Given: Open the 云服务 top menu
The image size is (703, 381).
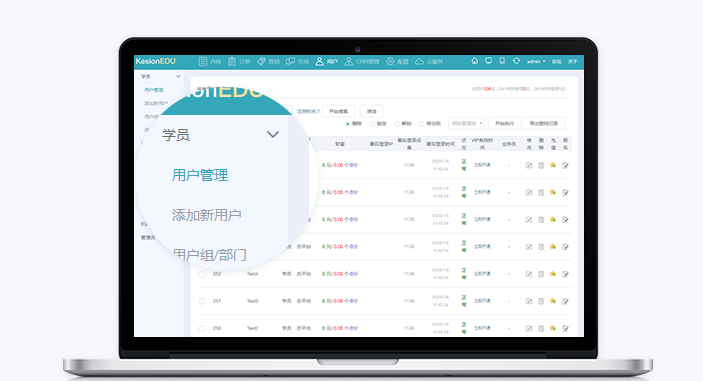Looking at the screenshot, I should [429, 61].
